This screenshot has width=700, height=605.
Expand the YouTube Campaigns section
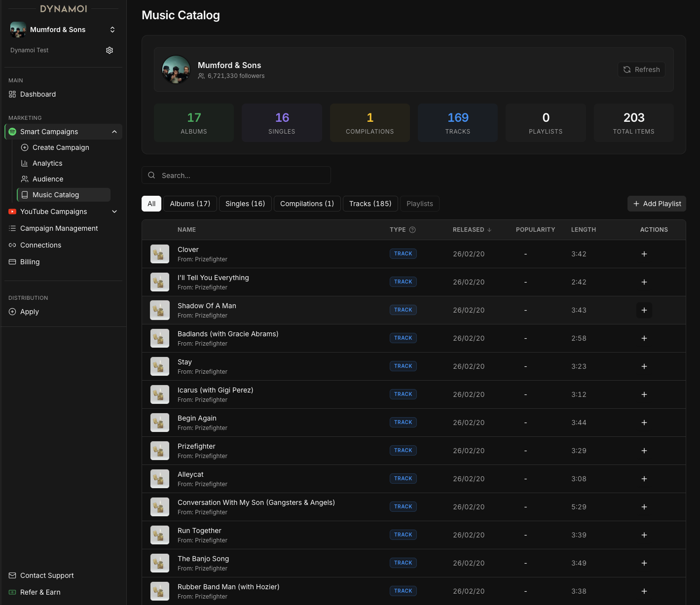[114, 212]
